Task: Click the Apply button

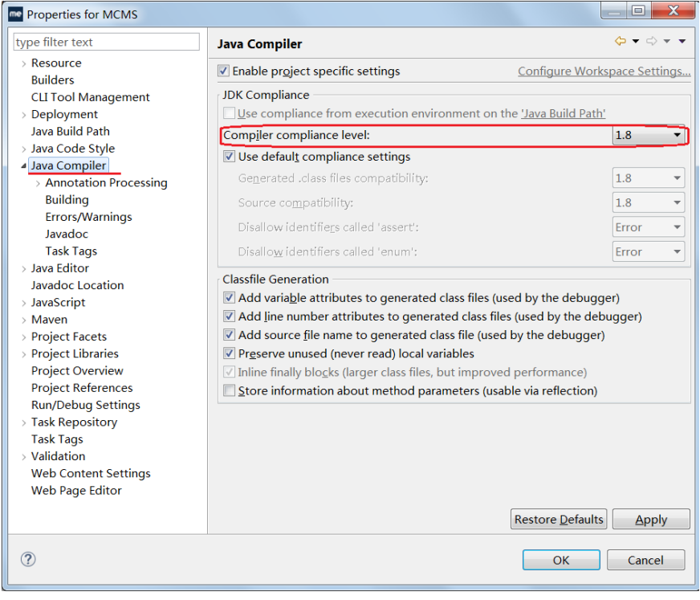Action: [x=651, y=519]
